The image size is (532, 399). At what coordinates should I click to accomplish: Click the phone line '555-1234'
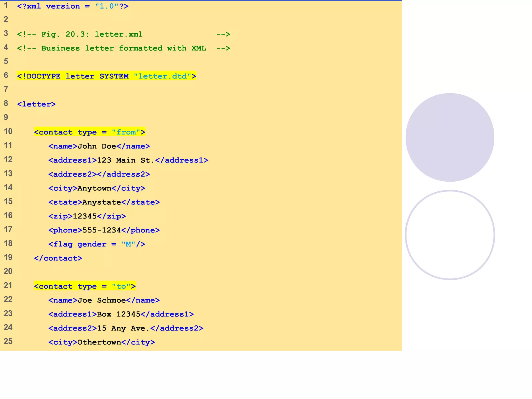pos(104,230)
